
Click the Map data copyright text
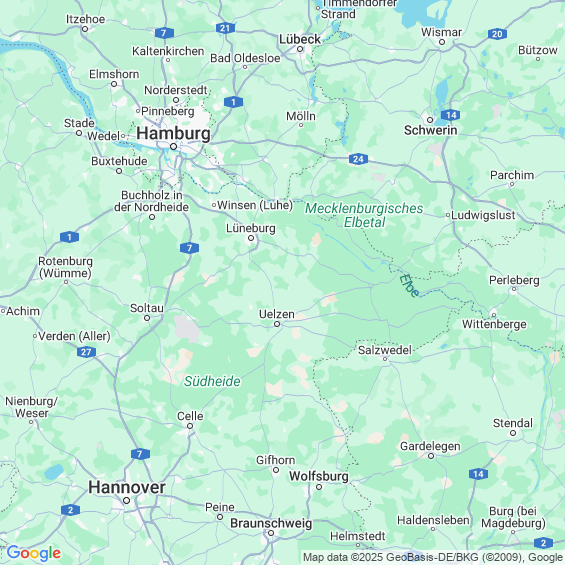pyautogui.click(x=433, y=557)
